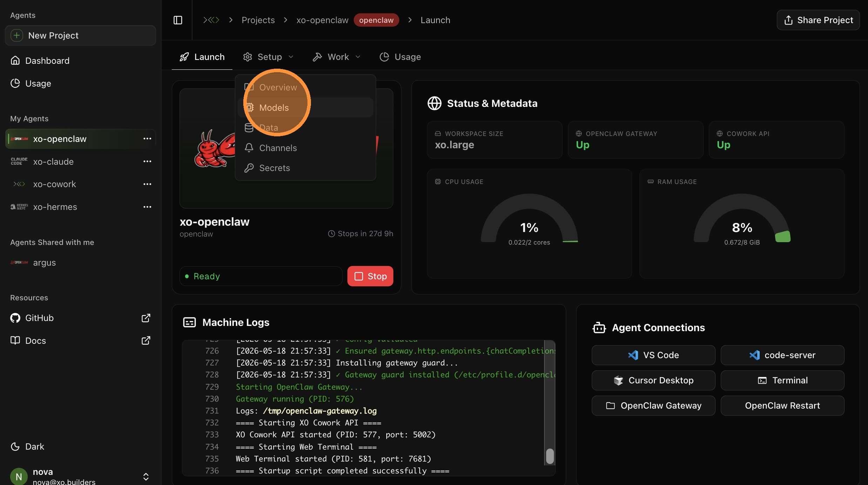Click xo-openclaw in the breadcrumb
The image size is (868, 485).
point(323,20)
